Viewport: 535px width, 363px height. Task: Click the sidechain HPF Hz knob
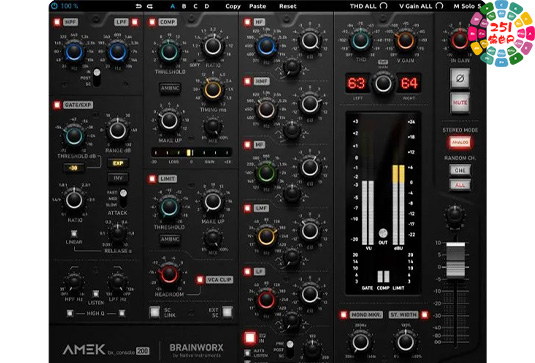(74, 282)
